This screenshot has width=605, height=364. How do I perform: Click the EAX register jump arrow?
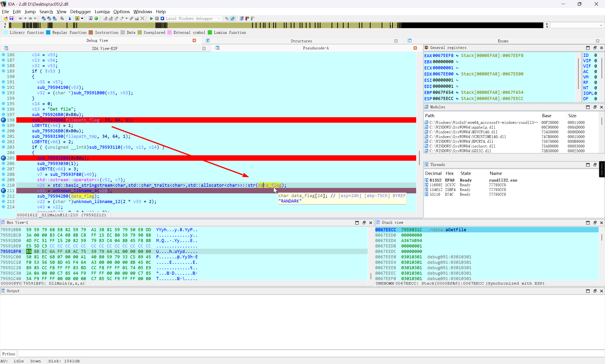coord(457,56)
